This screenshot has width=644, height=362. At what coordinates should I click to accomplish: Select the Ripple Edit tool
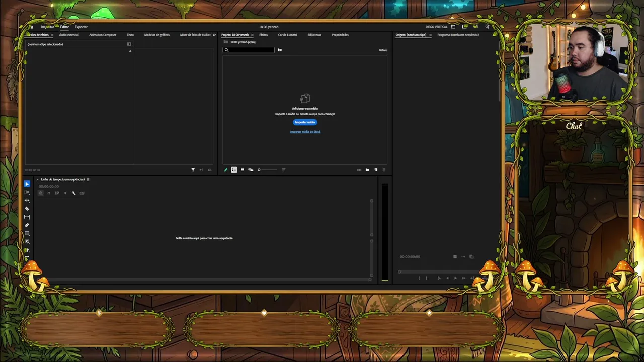click(27, 200)
